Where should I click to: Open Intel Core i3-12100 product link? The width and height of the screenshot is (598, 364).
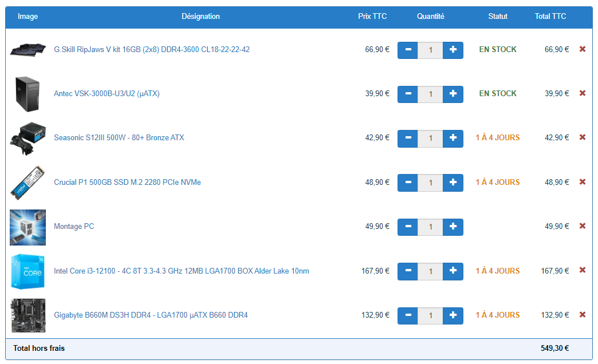182,271
